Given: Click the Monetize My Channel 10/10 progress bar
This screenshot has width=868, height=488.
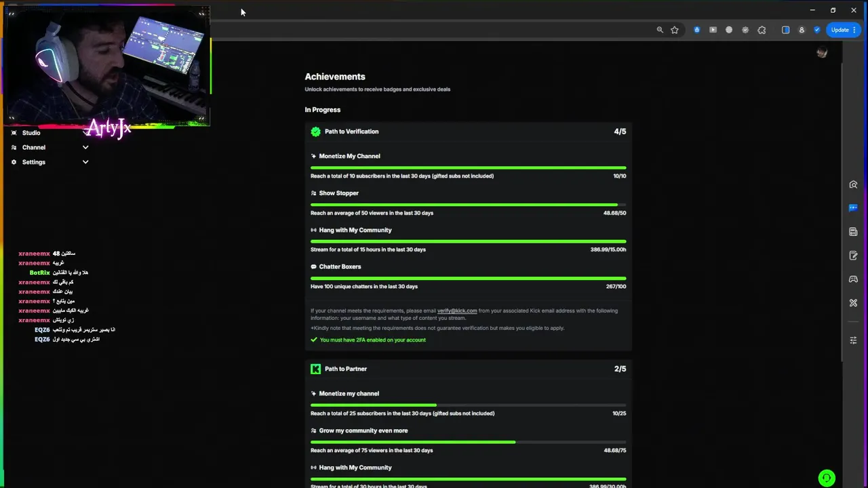Looking at the screenshot, I should coord(469,167).
